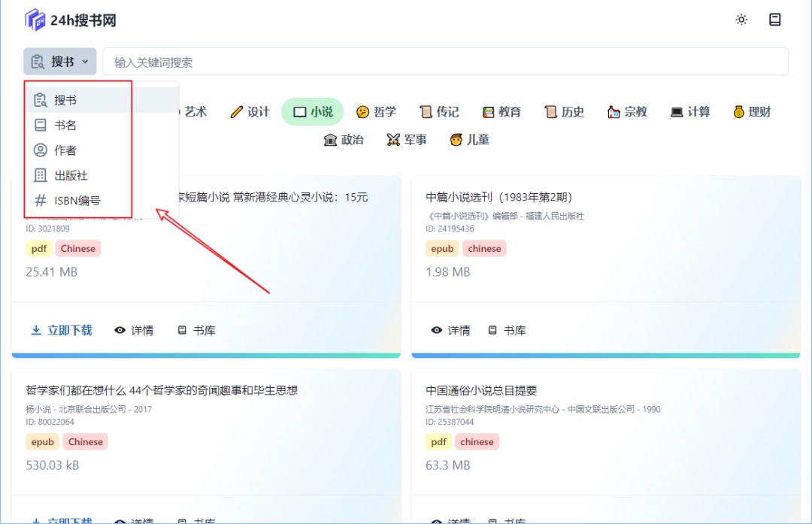Viewport: 812px width, 524px height.
Task: Choose the 儿童 category tag
Action: 470,139
